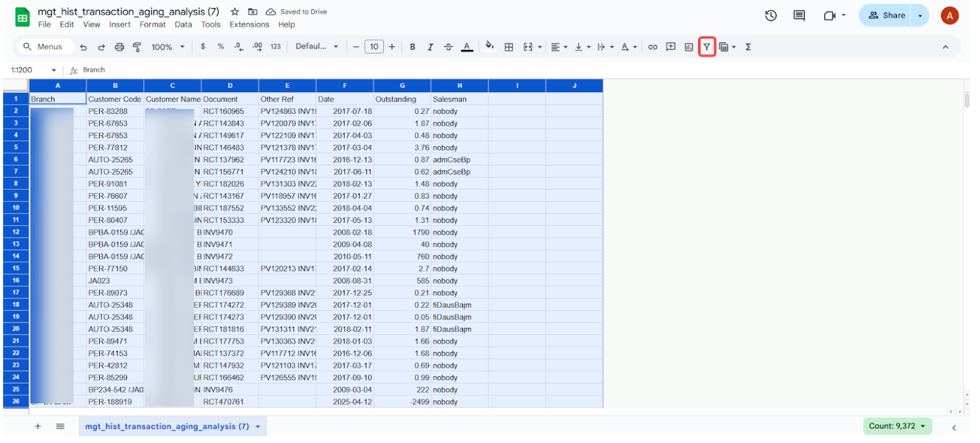Star the document title
Image resolution: width=980 pixels, height=443 pixels.
235,12
